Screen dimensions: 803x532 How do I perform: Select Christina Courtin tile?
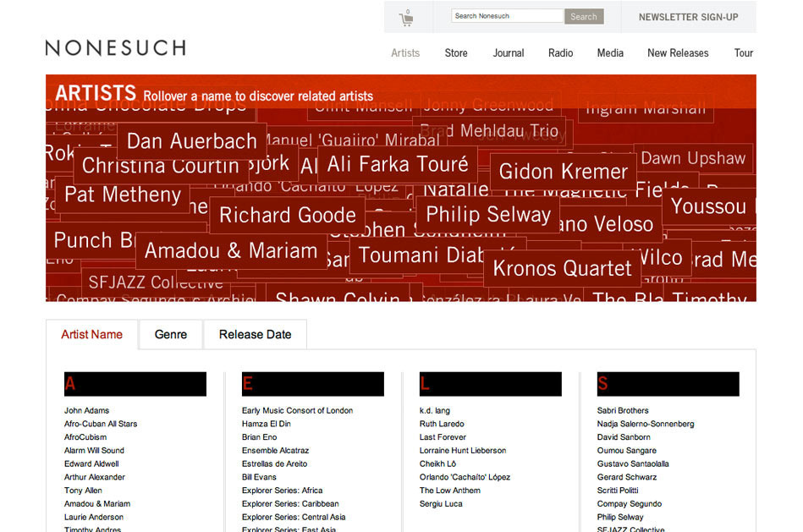point(160,166)
